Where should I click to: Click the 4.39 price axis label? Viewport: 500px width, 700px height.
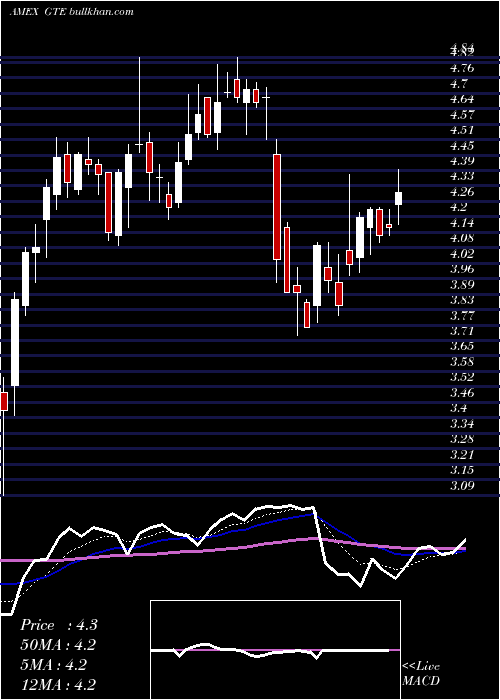(464, 161)
